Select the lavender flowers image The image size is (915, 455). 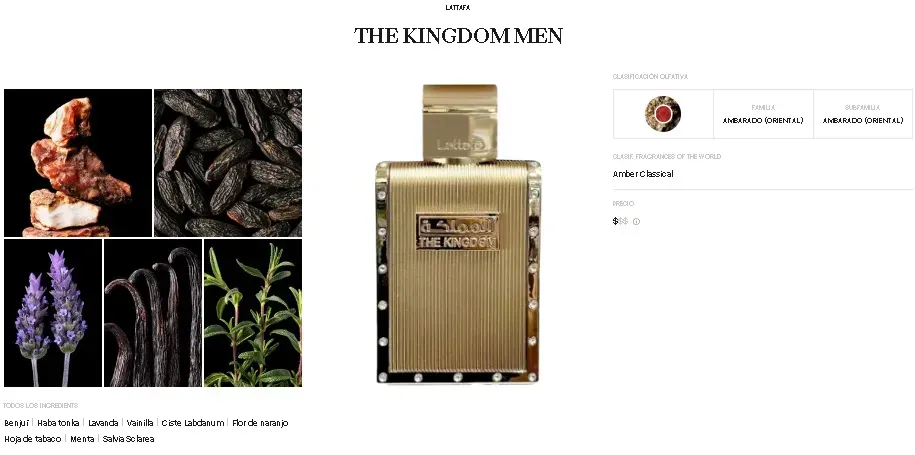click(x=53, y=313)
